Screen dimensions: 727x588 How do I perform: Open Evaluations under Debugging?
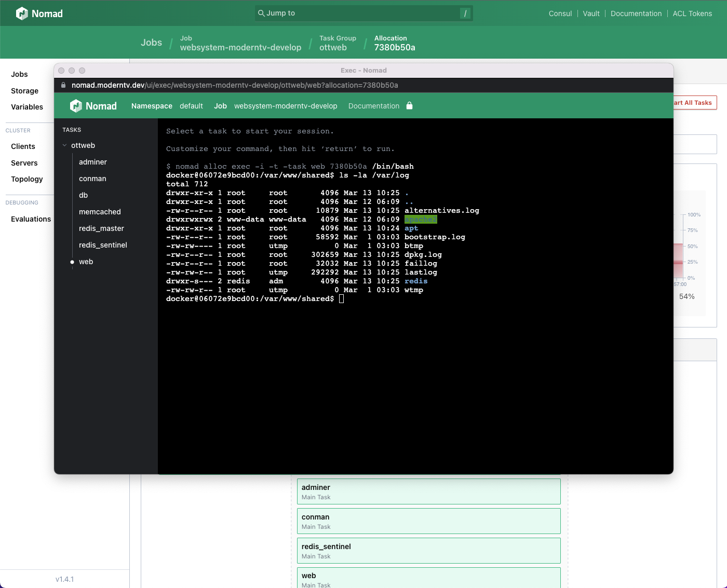[x=31, y=219]
